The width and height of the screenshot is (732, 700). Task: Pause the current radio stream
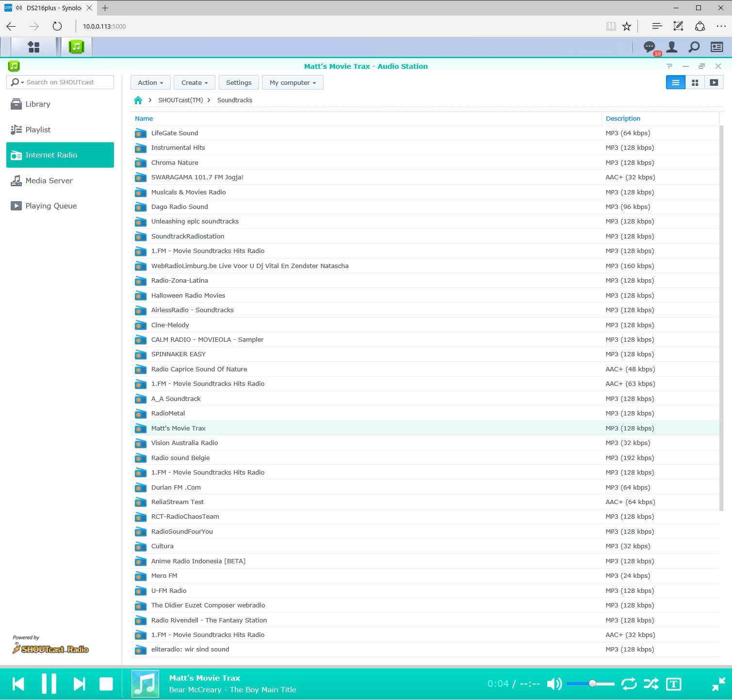(x=49, y=684)
